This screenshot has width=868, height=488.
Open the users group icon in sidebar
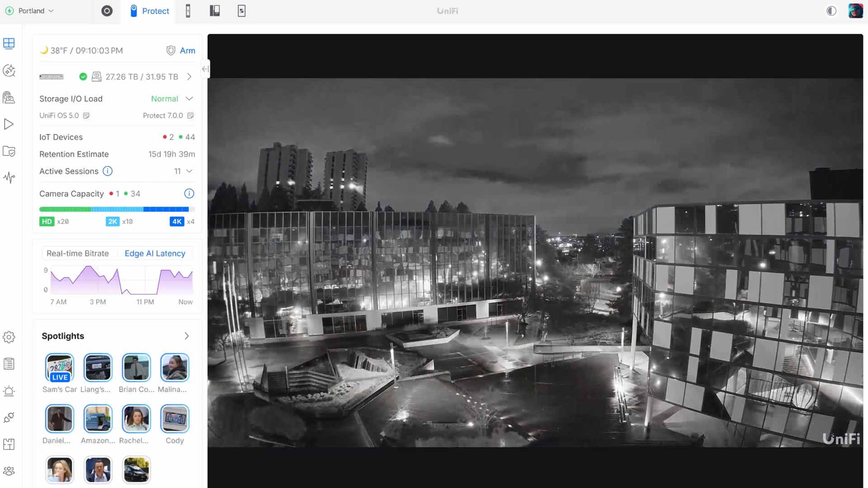click(x=9, y=471)
